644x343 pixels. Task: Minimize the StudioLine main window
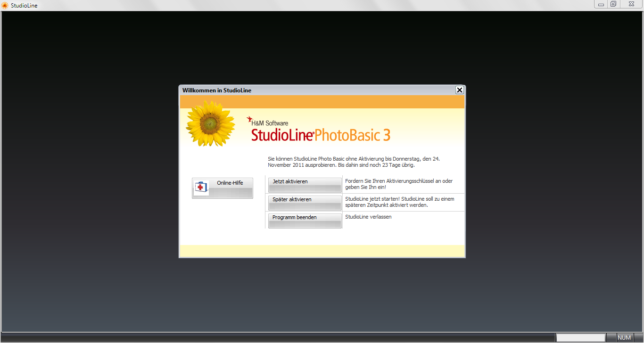pos(601,5)
